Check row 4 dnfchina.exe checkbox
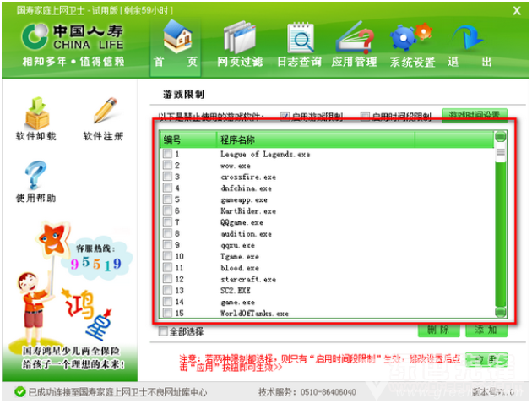The width and height of the screenshot is (532, 404). (x=167, y=188)
